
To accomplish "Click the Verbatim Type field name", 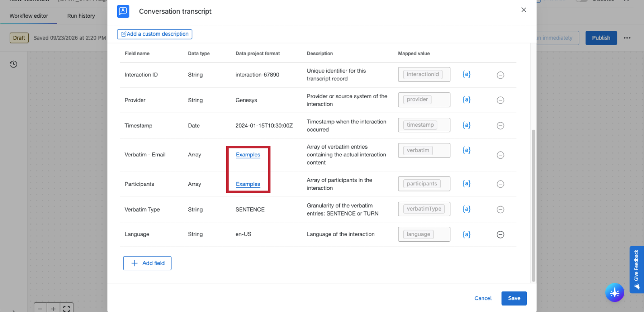I will click(x=142, y=209).
